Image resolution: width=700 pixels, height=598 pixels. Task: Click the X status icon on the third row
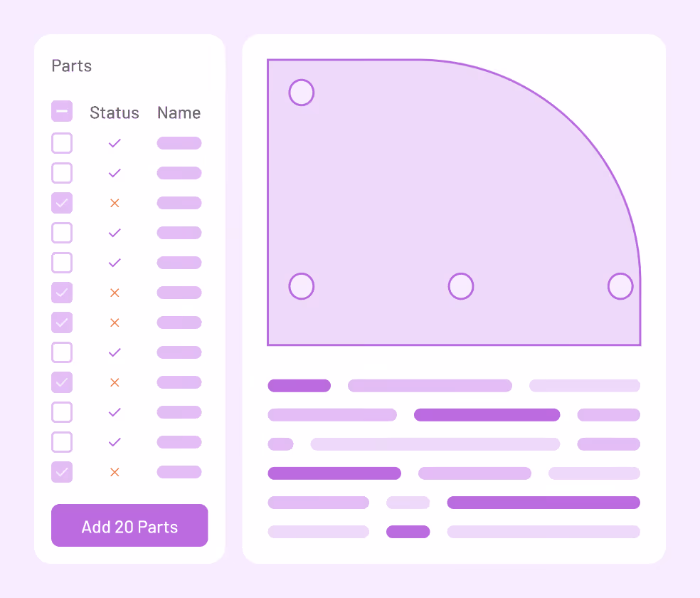tap(115, 203)
